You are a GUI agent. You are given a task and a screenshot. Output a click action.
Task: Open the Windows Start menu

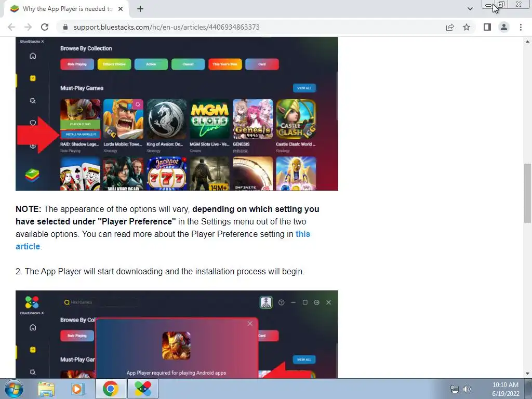(x=14, y=389)
